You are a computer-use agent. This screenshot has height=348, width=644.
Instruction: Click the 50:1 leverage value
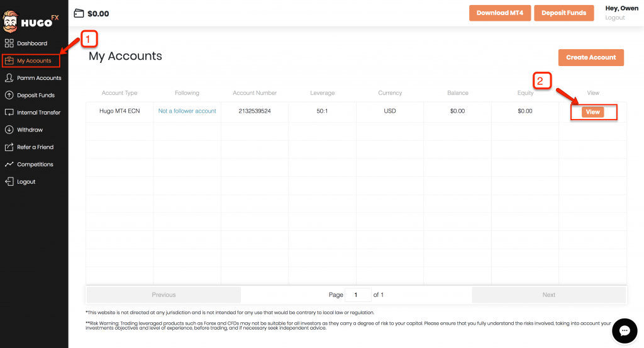click(322, 111)
